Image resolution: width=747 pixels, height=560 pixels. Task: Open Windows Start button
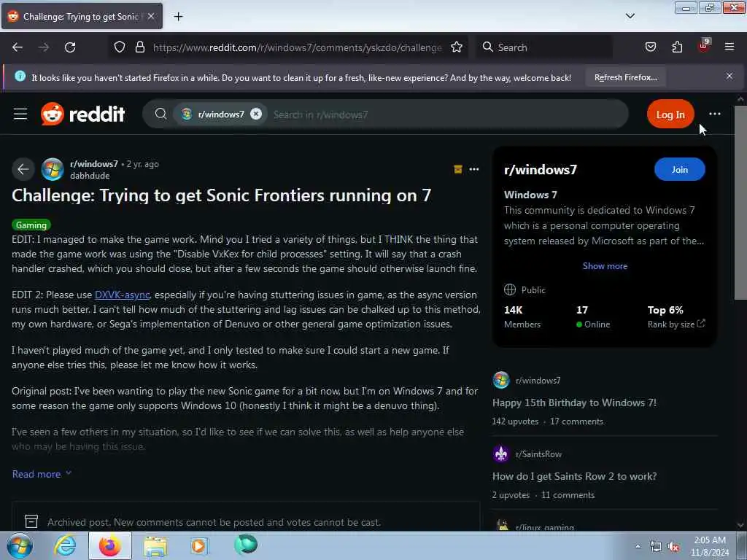point(19,545)
